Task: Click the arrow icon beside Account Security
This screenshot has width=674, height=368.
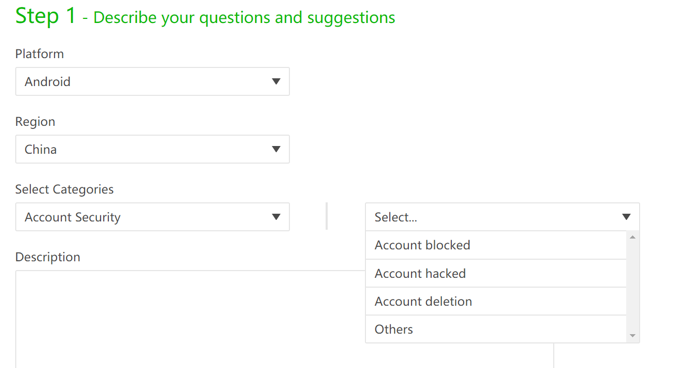Action: (276, 217)
